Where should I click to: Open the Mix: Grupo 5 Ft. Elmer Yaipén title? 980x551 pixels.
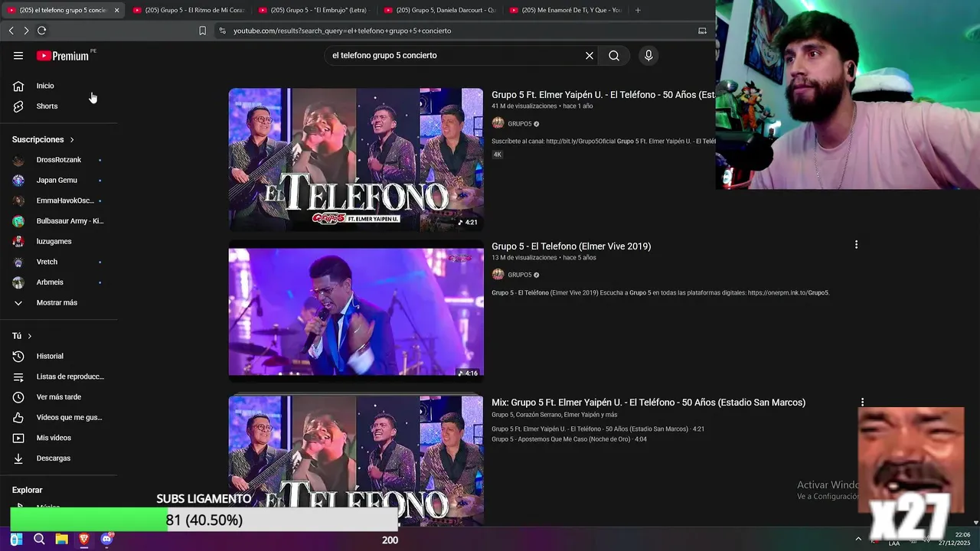point(648,403)
